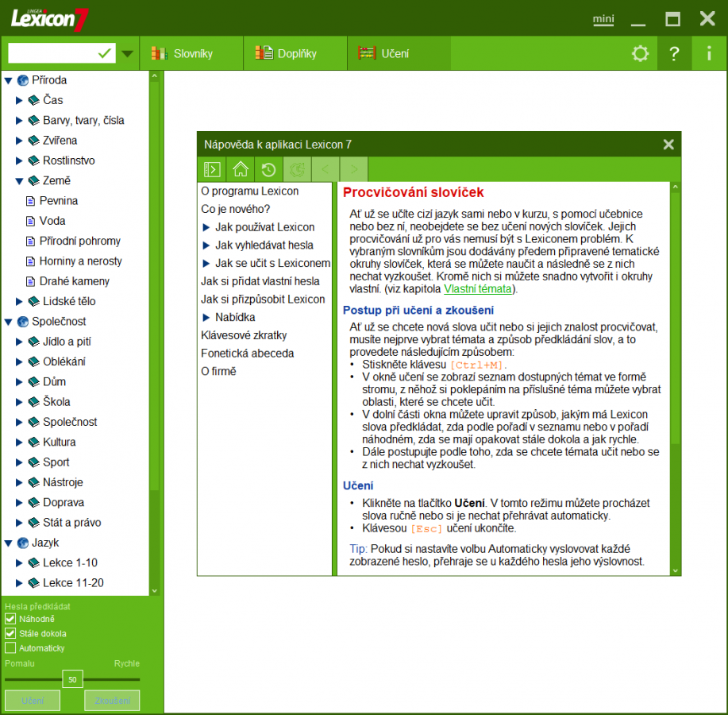728x715 pixels.
Task: Click inside the search input field
Action: 56,53
